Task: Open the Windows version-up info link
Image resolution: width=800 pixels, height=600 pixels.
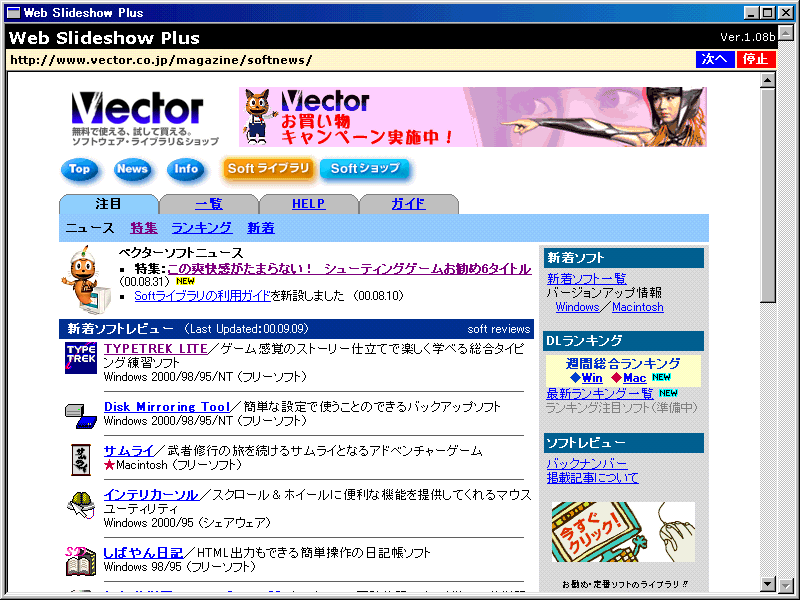Action: click(577, 307)
